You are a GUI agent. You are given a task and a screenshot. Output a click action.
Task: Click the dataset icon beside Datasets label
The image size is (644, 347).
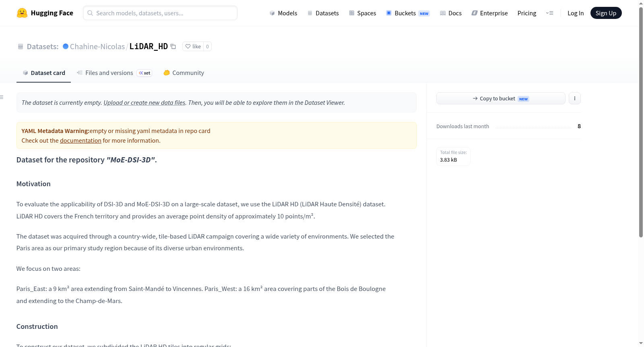[x=21, y=46]
